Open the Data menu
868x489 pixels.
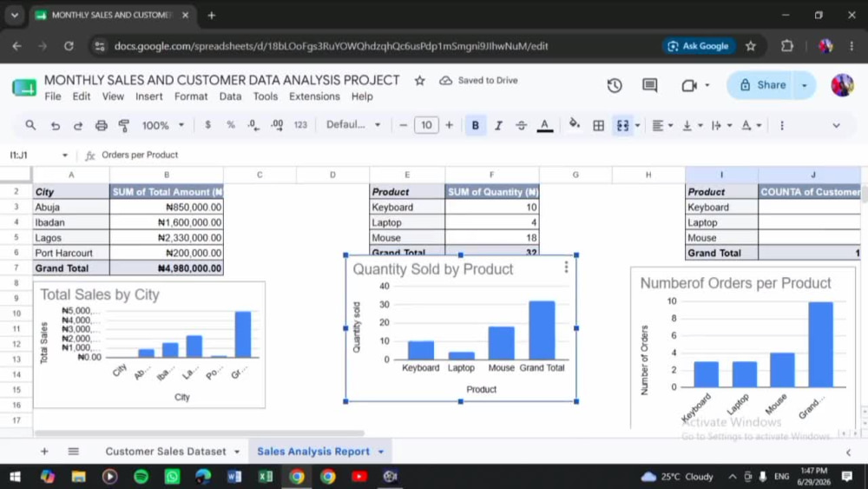tap(230, 96)
